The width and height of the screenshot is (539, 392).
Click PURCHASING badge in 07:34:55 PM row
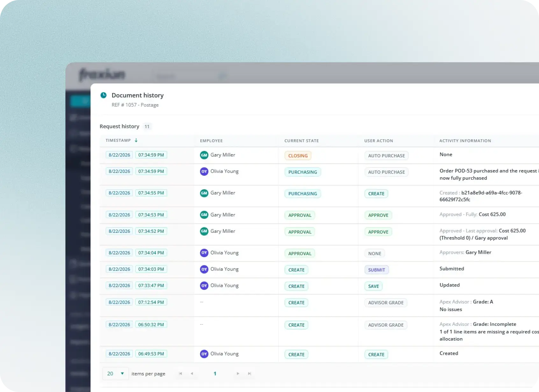tap(303, 194)
